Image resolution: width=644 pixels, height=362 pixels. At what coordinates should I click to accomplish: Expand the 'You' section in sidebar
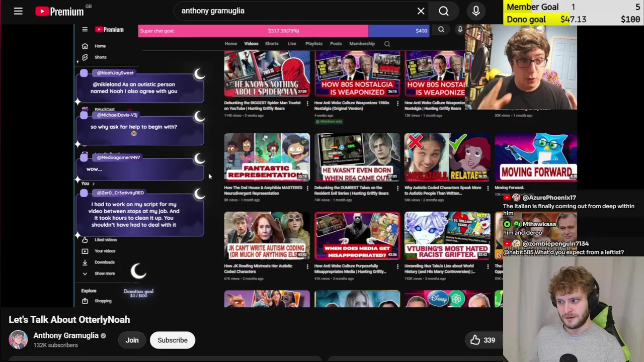[x=88, y=184]
